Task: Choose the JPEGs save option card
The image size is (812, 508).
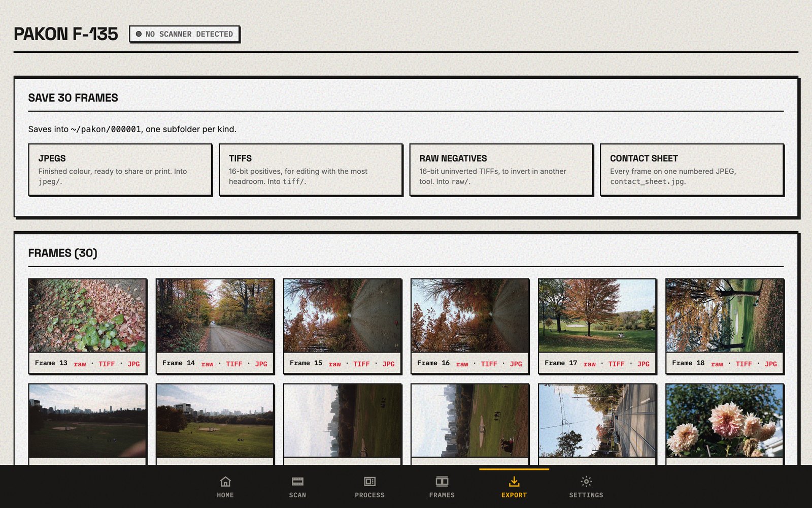Action: click(x=120, y=170)
